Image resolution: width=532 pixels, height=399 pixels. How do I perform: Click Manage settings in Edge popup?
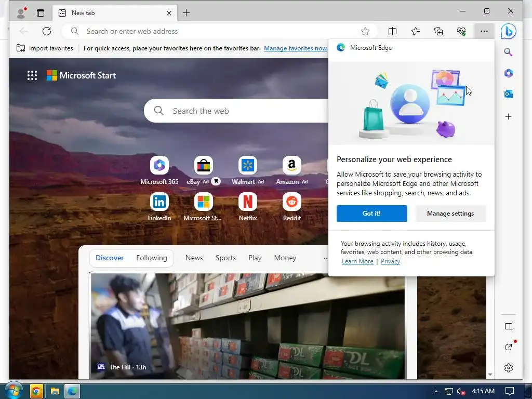click(x=450, y=214)
